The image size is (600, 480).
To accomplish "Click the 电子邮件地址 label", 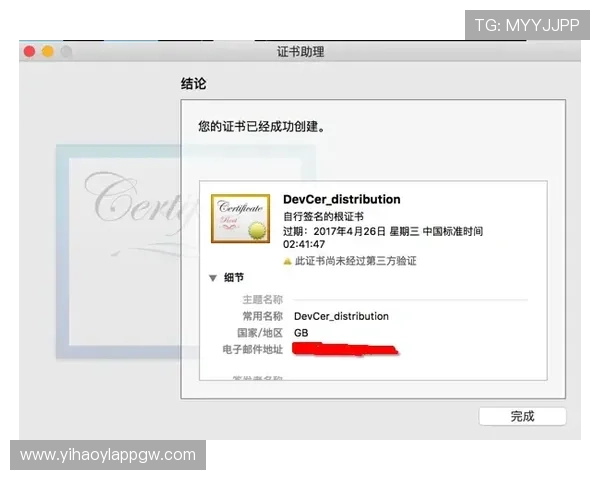I will pos(253,349).
